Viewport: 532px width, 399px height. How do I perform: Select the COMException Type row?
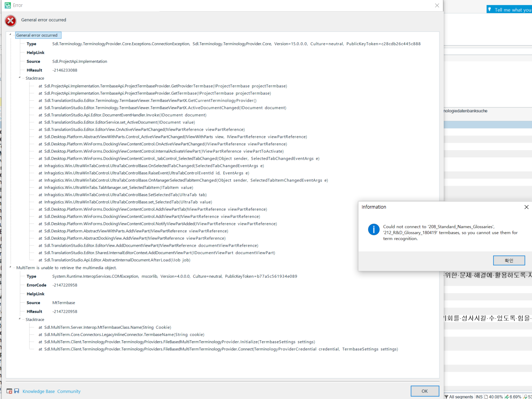(162, 276)
